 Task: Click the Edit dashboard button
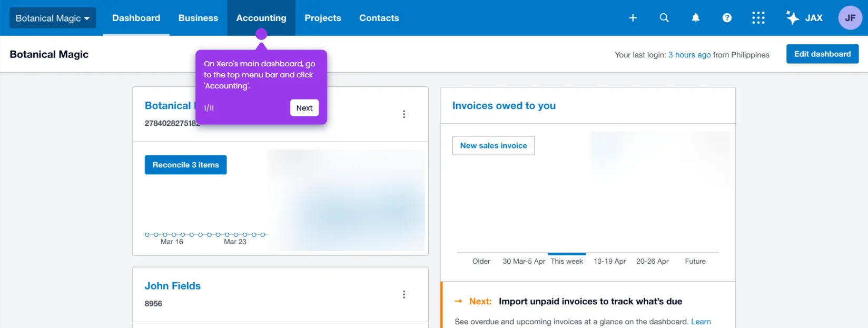pos(822,54)
